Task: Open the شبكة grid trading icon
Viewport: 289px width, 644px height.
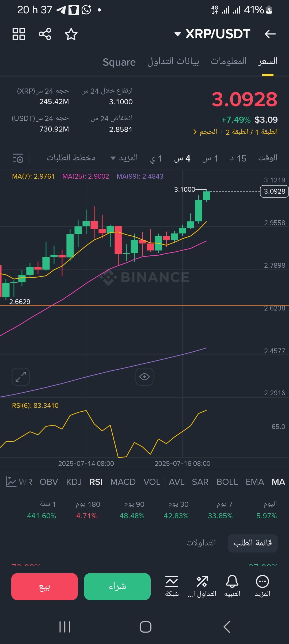Action: (172, 586)
